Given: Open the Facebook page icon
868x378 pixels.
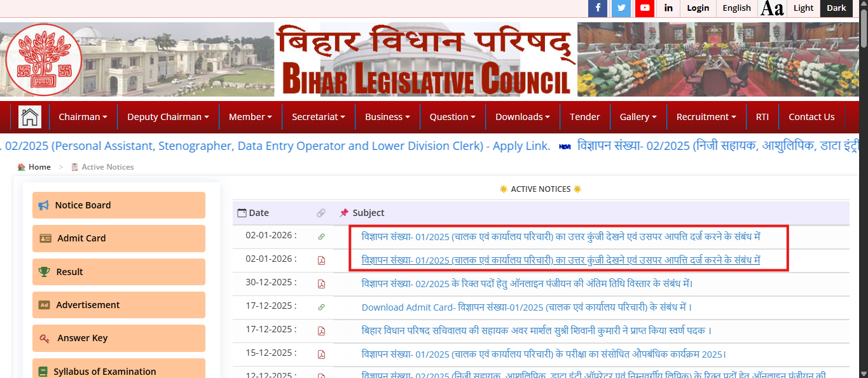Looking at the screenshot, I should pos(597,8).
